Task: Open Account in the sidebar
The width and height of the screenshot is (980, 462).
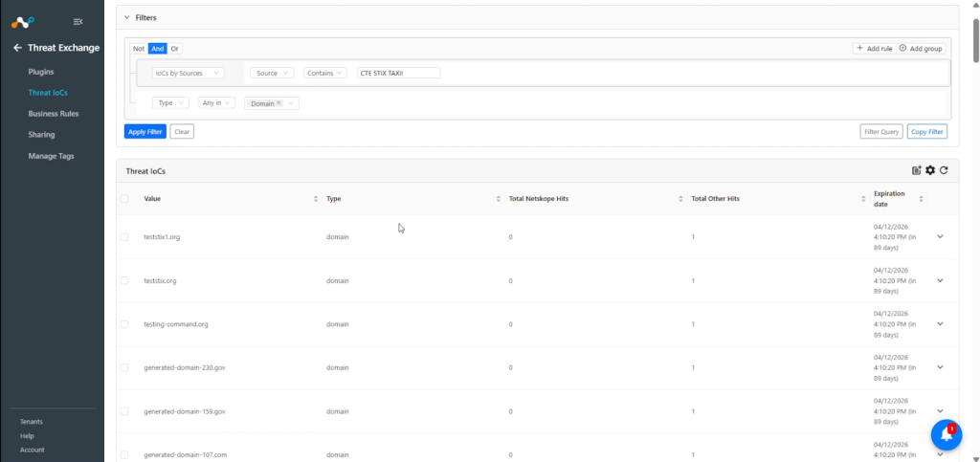Action: click(32, 450)
